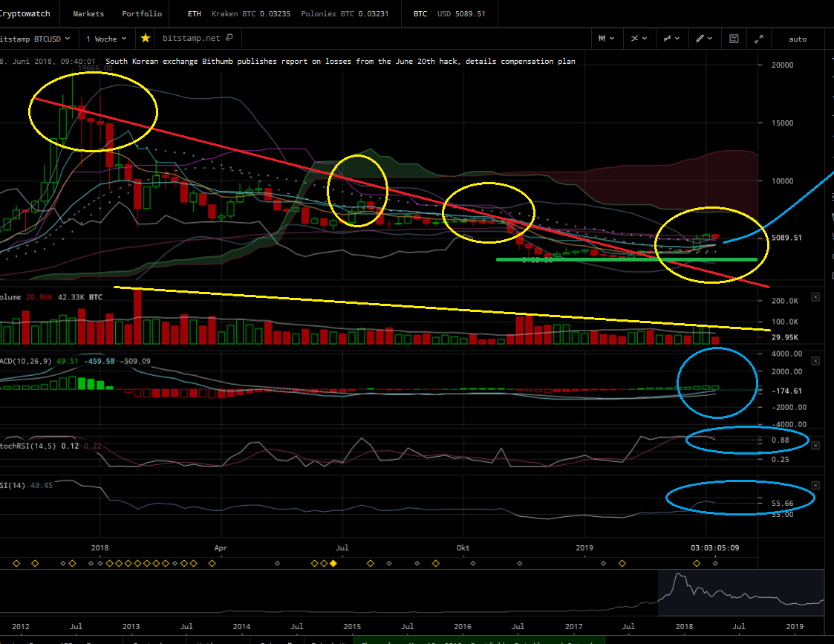This screenshot has height=644, width=834.
Task: Click the Volume panel label
Action: tap(10, 297)
